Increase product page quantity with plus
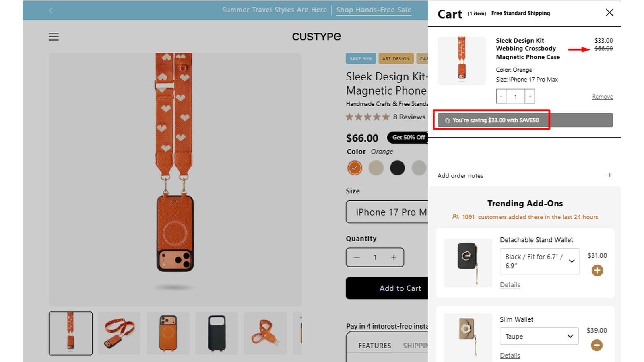Screen dimensions: 644x362 394,257
